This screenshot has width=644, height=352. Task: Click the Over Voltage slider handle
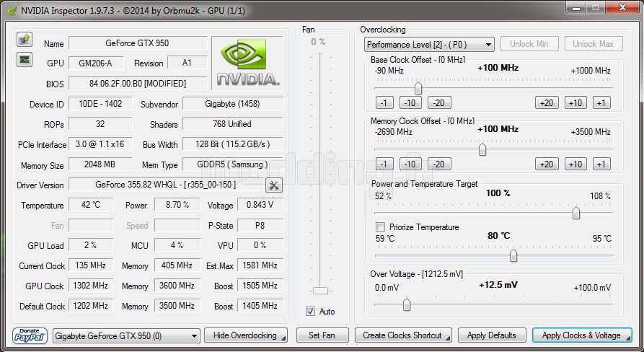(407, 305)
